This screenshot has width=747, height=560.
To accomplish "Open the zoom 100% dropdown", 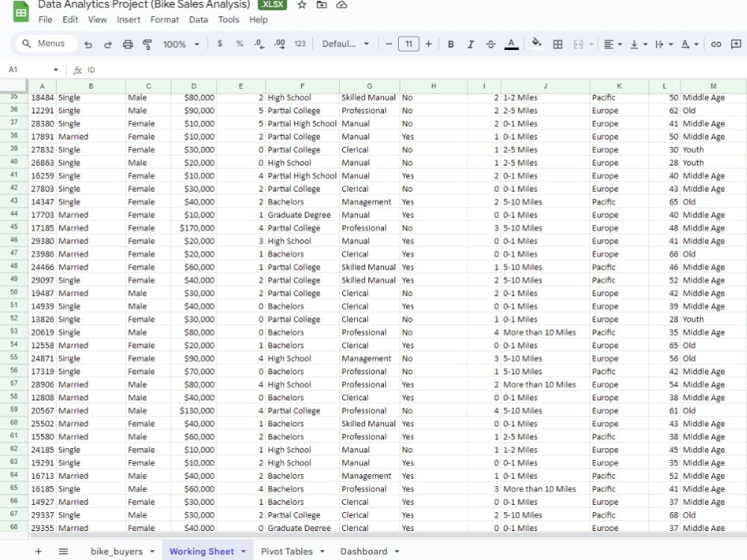I will click(x=181, y=44).
